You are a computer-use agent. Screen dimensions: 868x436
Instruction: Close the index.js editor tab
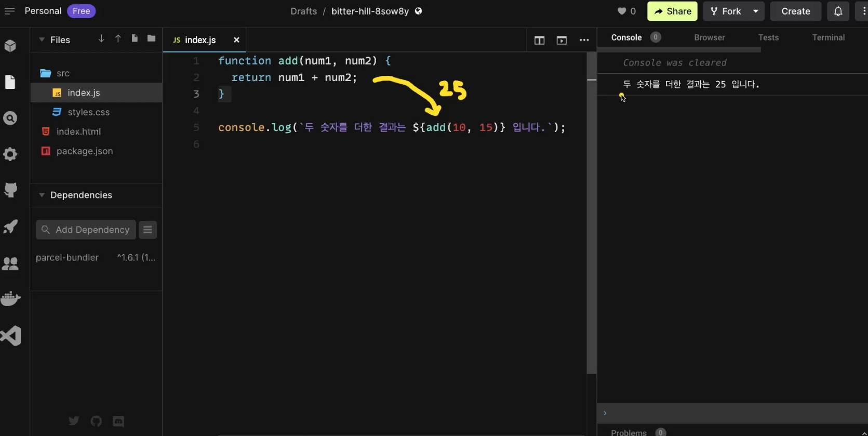pyautogui.click(x=236, y=40)
